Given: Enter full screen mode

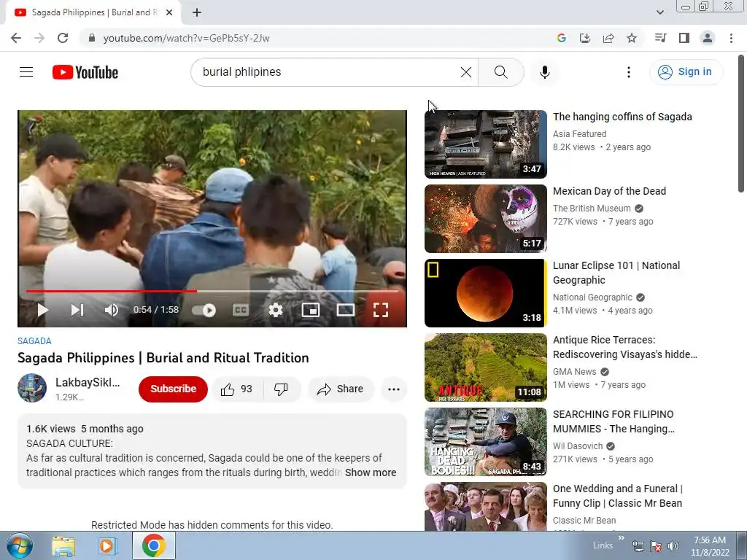Looking at the screenshot, I should pyautogui.click(x=381, y=310).
